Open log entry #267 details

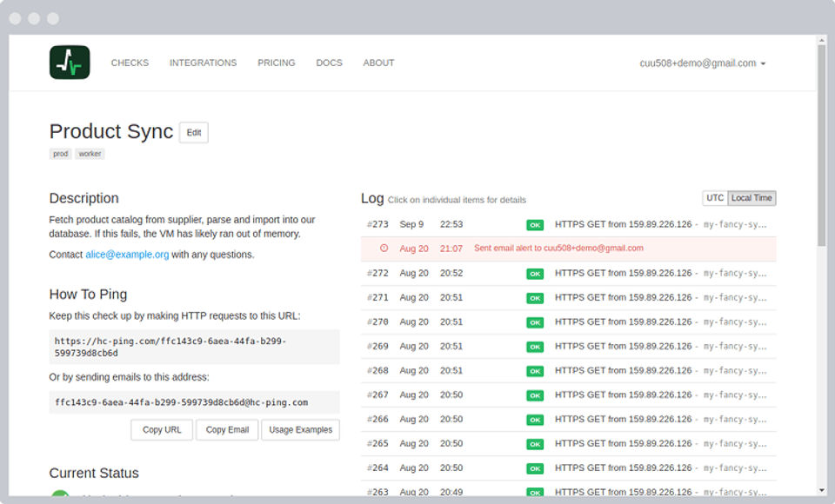tap(568, 395)
